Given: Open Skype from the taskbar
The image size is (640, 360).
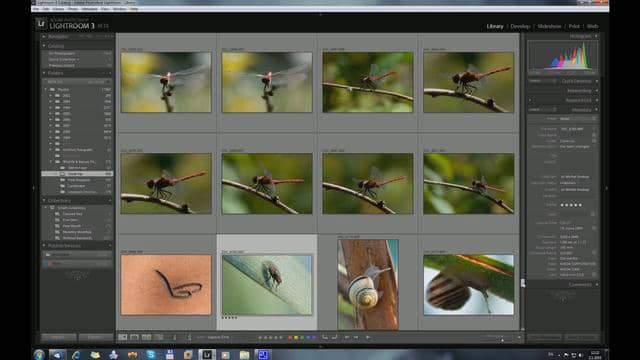Looking at the screenshot, I should click(151, 354).
